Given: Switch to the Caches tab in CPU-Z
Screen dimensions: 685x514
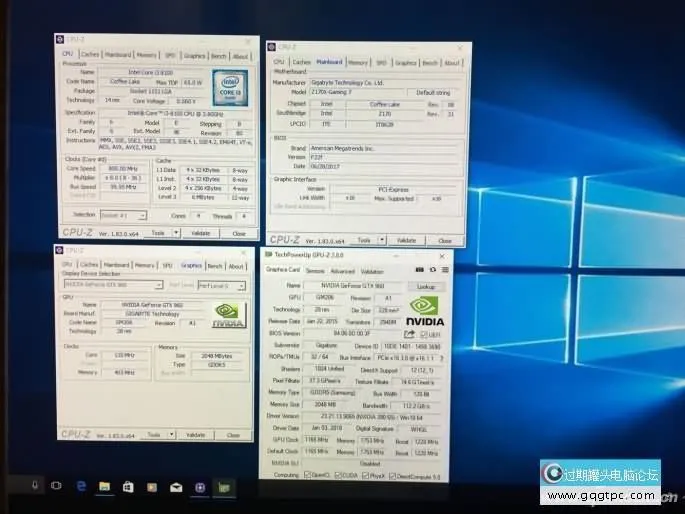Looking at the screenshot, I should pos(90,53).
